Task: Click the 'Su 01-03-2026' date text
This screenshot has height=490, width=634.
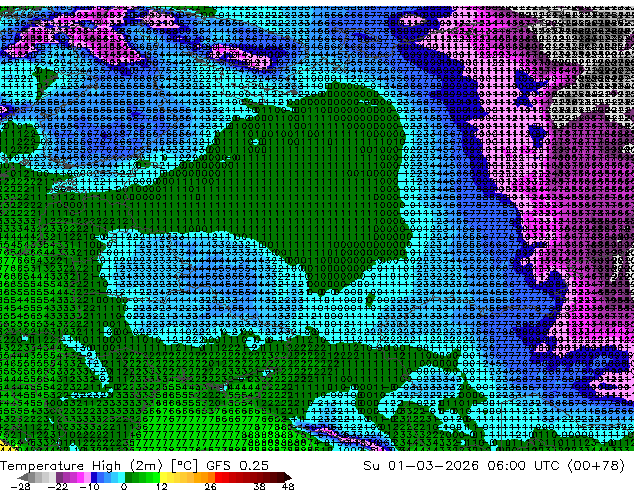Action: (421, 466)
